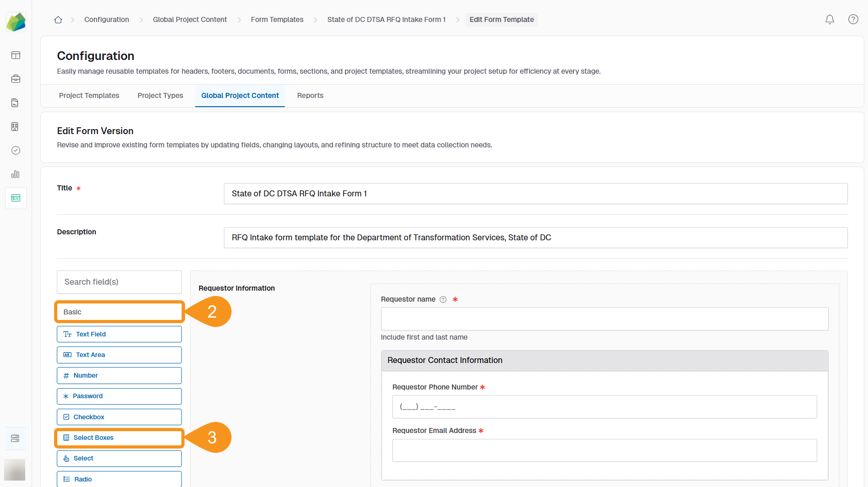Click the highlighted form templates icon in sidebar

[x=16, y=198]
